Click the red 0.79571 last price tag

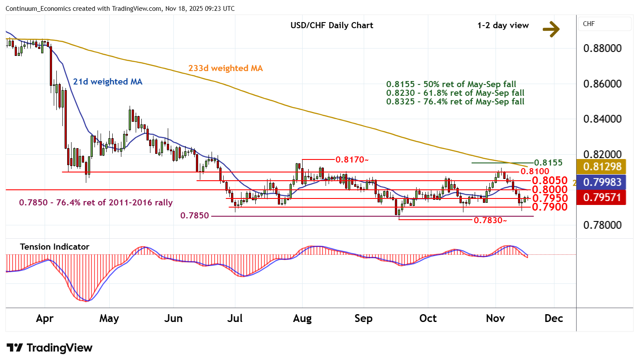602,198
